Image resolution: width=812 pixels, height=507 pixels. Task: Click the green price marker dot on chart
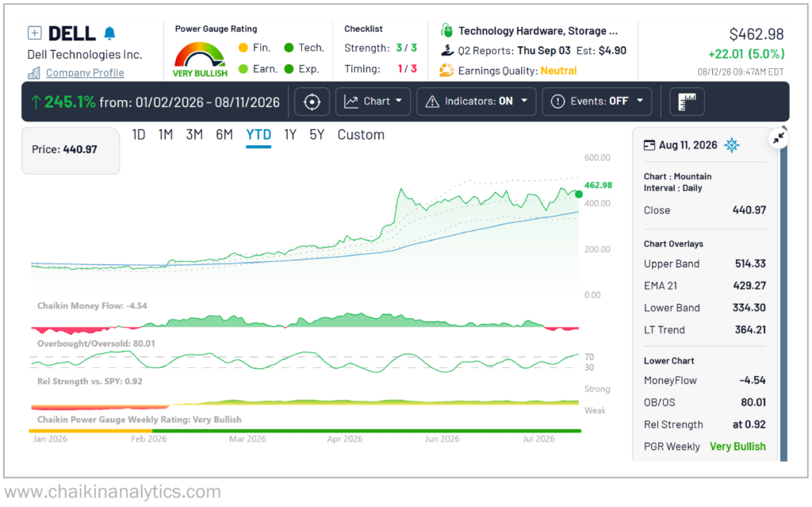coord(578,194)
